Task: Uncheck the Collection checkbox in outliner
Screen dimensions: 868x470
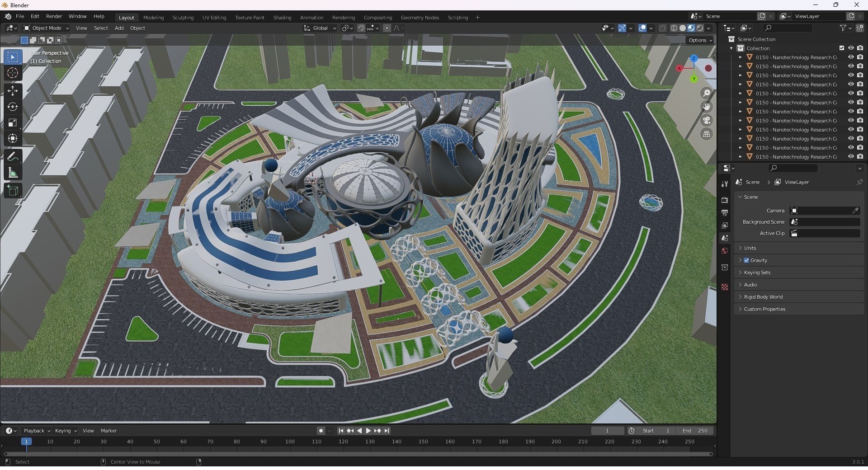Action: tap(842, 47)
